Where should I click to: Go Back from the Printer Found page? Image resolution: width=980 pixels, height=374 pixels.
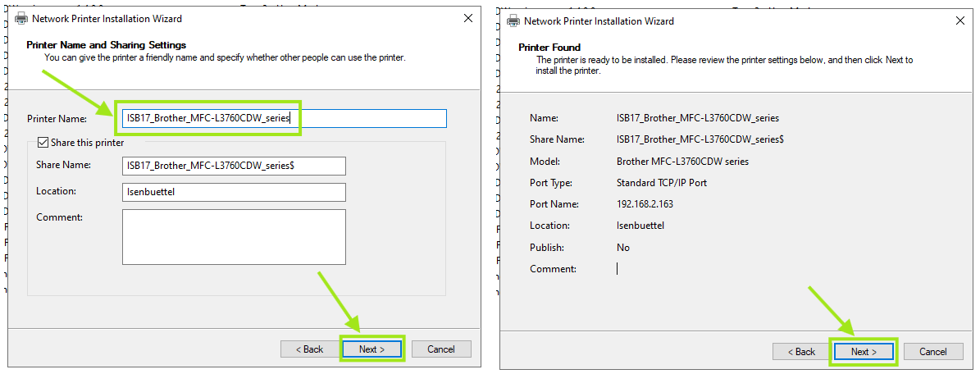pos(800,352)
